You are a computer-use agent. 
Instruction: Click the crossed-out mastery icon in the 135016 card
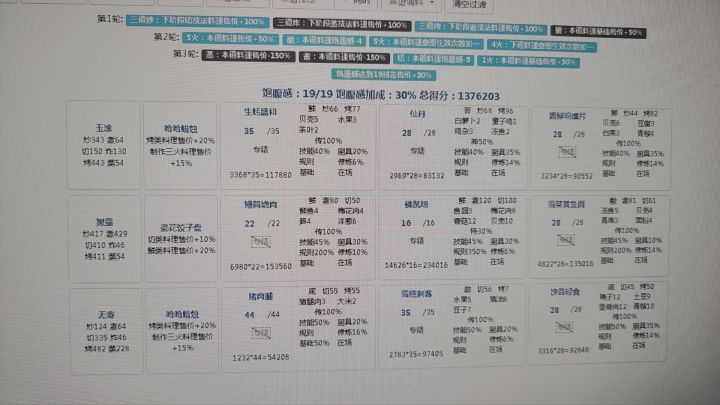click(x=565, y=239)
